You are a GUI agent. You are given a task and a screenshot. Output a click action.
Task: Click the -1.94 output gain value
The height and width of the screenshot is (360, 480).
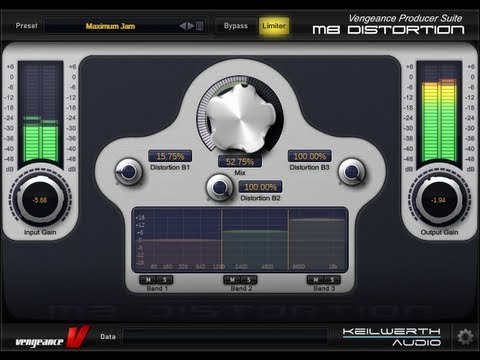click(439, 200)
